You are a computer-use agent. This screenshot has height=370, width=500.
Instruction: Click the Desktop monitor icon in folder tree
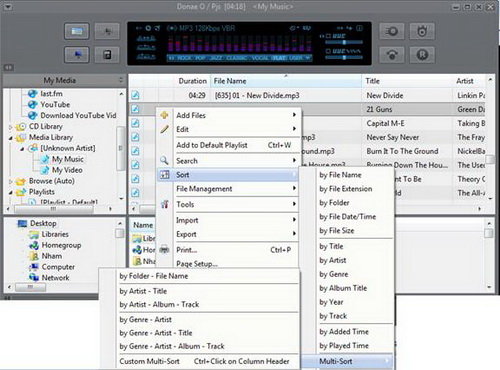click(x=22, y=223)
